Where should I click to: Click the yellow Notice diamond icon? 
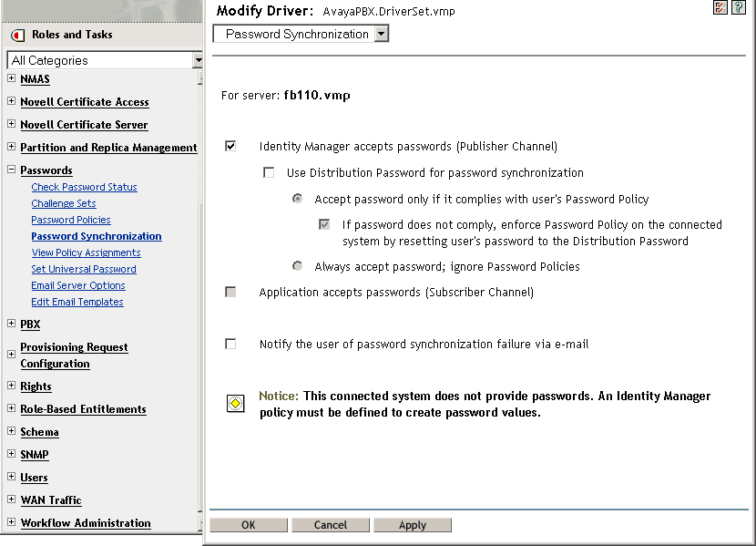coord(235,402)
